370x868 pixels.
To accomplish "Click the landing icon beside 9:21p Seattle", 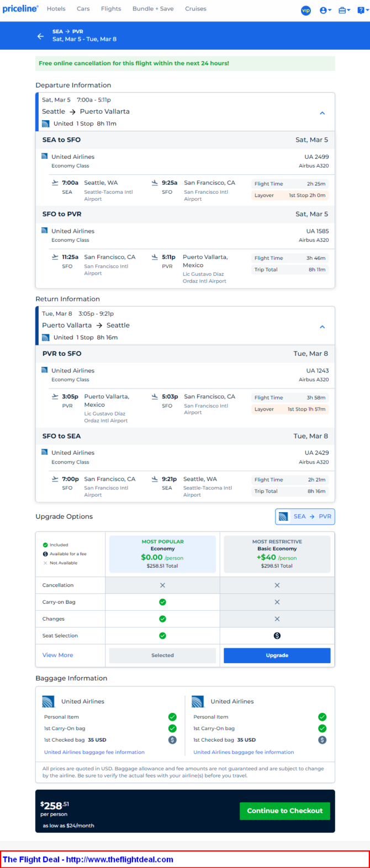I will coord(155,479).
